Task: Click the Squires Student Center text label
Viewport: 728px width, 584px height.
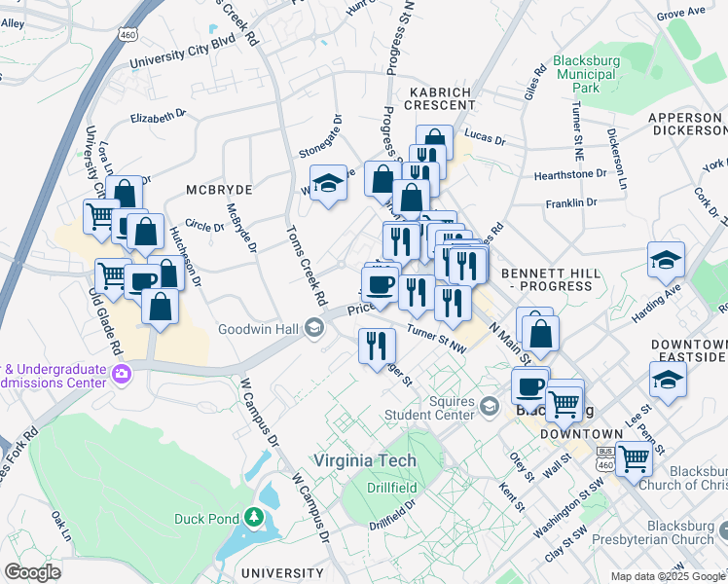Action: [429, 408]
